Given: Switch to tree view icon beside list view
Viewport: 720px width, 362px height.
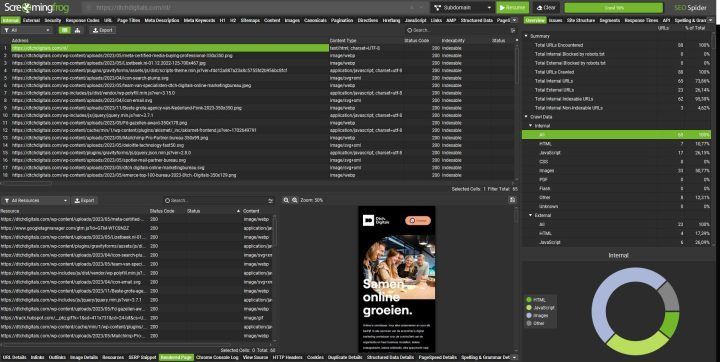Looking at the screenshot, I should pyautogui.click(x=77, y=30).
